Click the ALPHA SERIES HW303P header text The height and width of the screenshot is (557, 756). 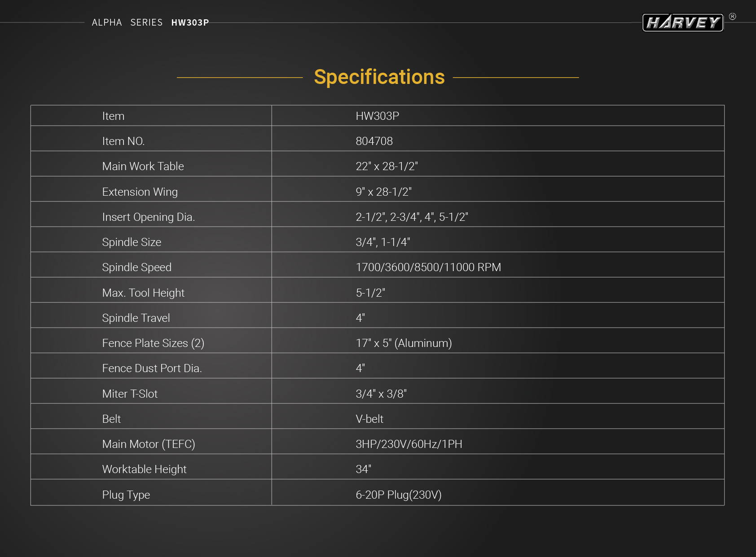[x=150, y=22]
